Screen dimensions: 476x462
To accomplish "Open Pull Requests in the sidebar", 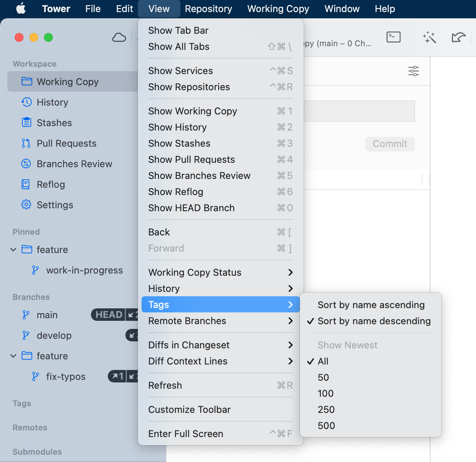I will coord(66,143).
